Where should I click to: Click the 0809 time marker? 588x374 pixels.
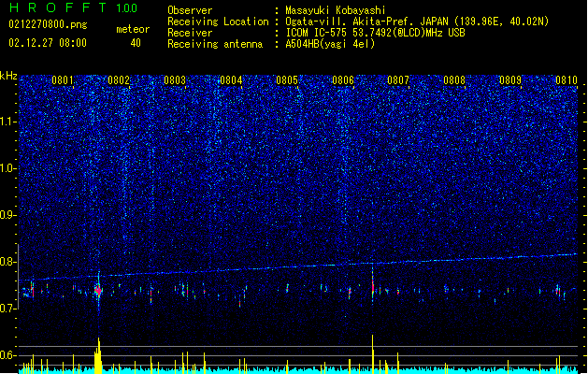510,80
